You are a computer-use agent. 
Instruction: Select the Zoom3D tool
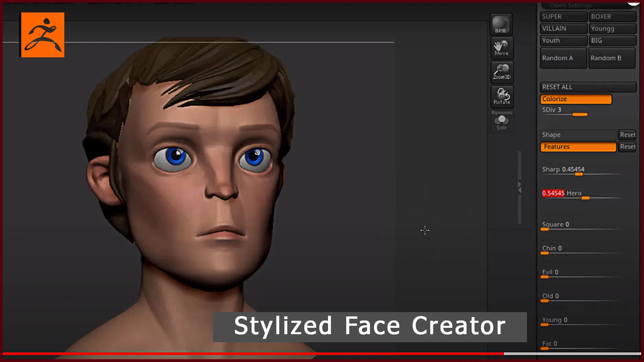501,72
